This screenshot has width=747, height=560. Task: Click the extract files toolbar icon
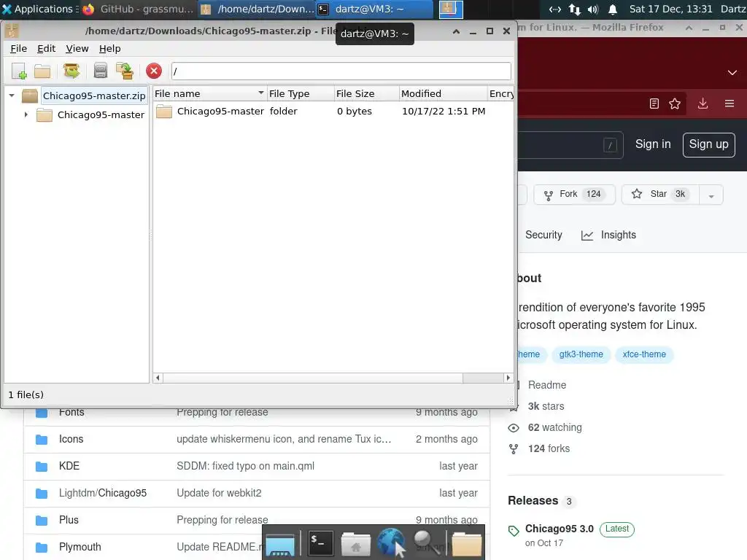pos(71,71)
